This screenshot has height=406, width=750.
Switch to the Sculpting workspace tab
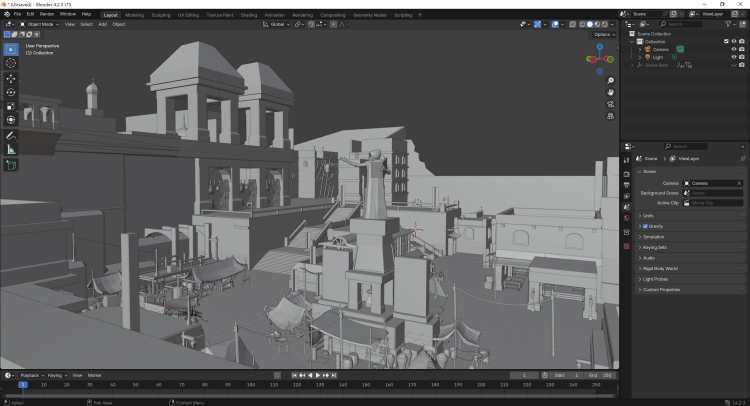[159, 15]
